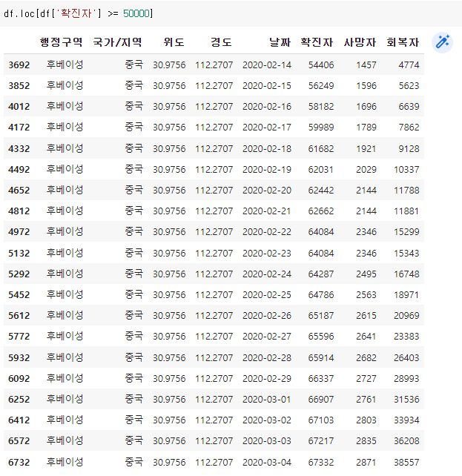This screenshot has height=476, width=462.
Task: Click 중국 in row 6732
Action: coord(133,462)
